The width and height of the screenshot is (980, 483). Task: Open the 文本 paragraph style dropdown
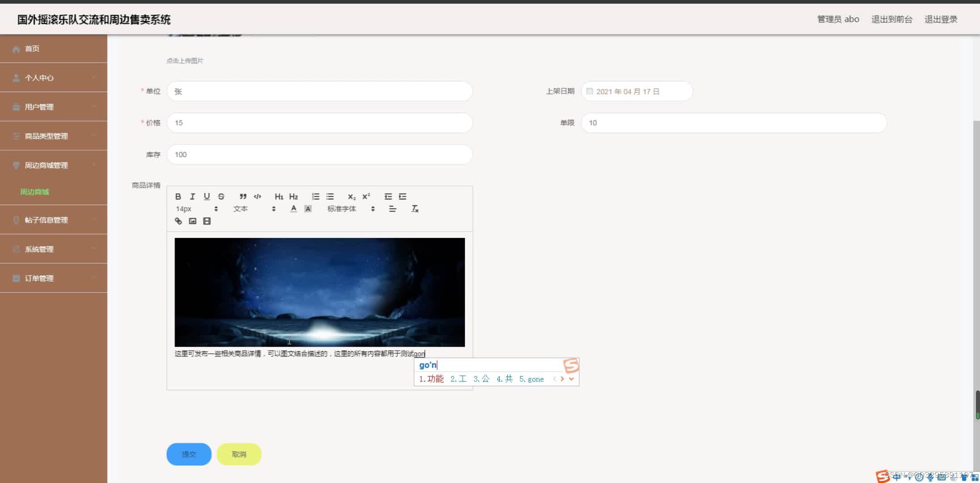click(x=254, y=209)
